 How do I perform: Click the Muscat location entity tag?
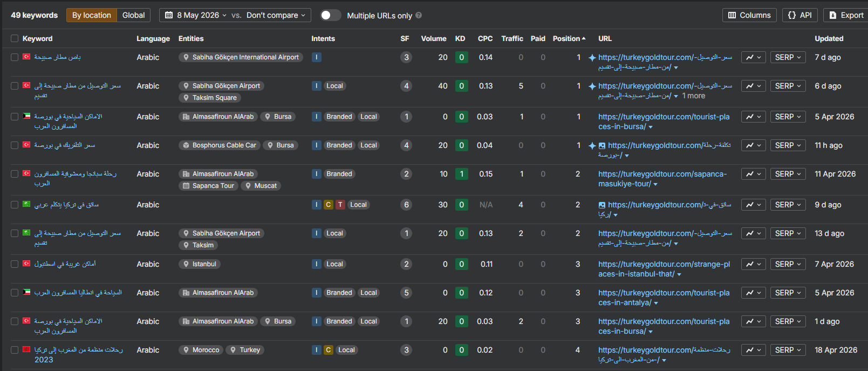261,186
